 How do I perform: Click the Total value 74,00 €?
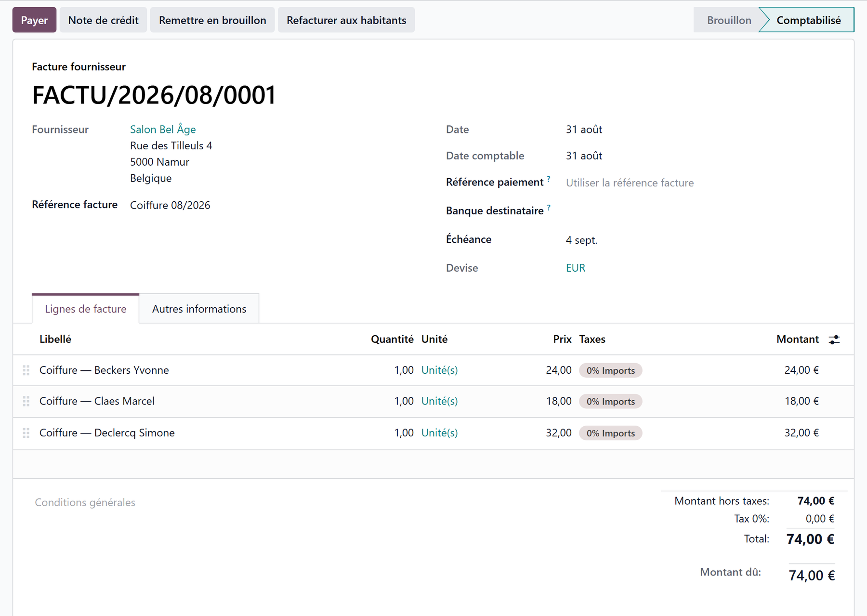coord(810,539)
